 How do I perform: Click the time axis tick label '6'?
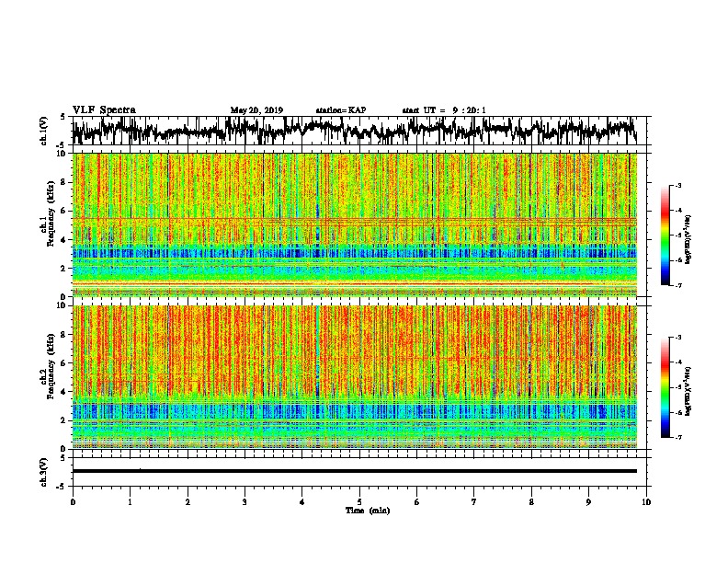(x=416, y=502)
